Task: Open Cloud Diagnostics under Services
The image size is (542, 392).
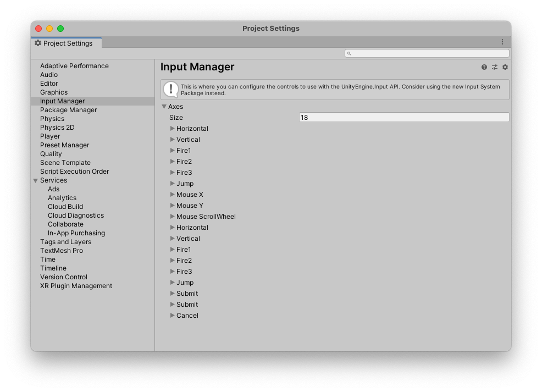Action: pos(76,216)
